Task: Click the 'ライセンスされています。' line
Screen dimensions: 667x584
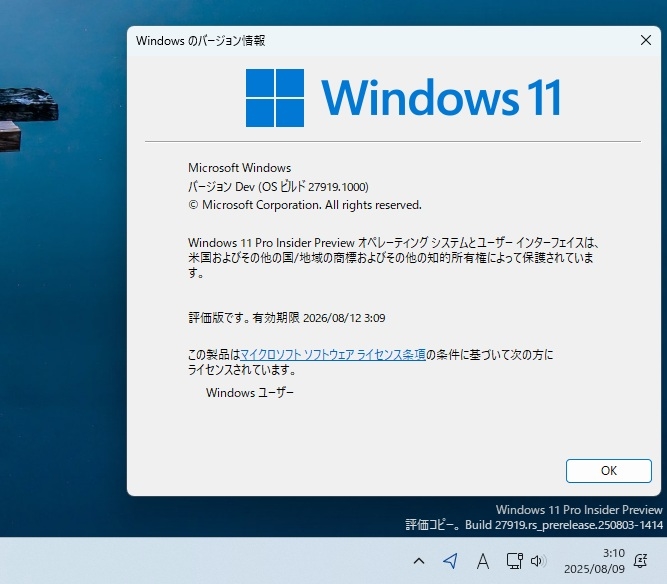Action: (x=242, y=369)
